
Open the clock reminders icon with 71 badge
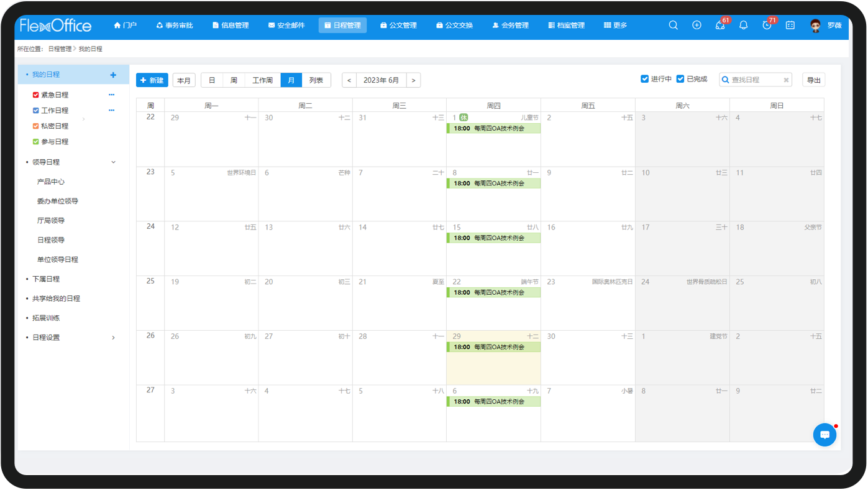[x=767, y=25]
